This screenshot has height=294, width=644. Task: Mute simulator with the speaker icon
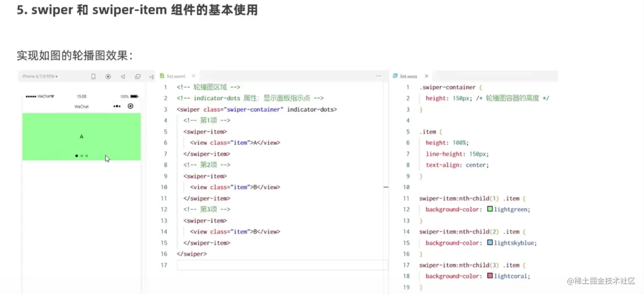point(123,77)
